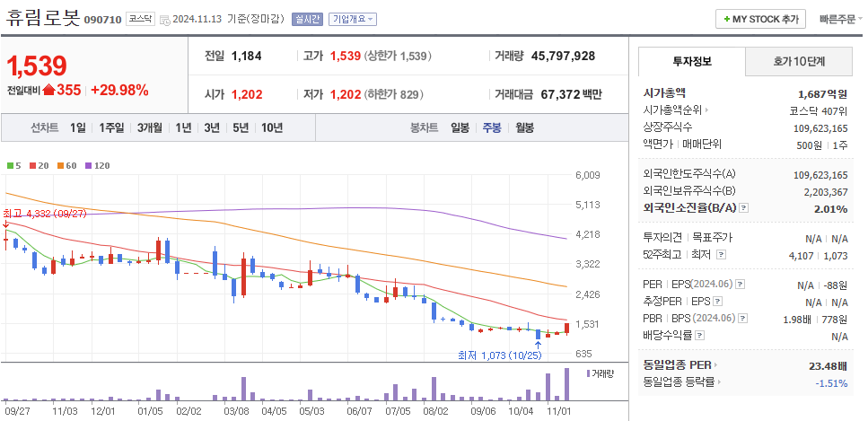868x421 pixels.
Task: Select the 3년 line chart period
Action: 212,128
